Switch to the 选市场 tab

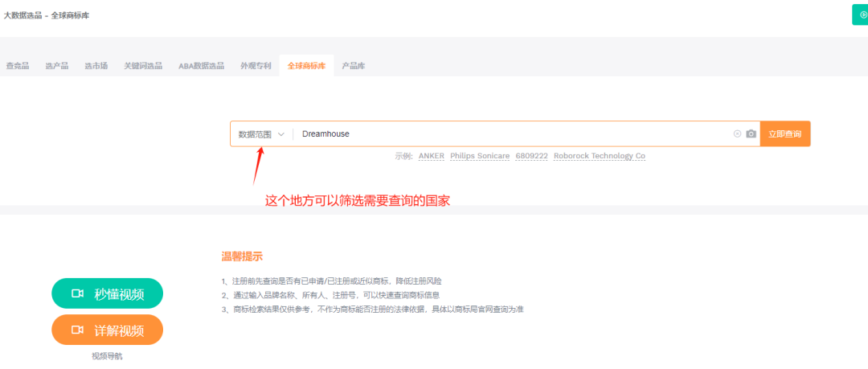point(96,66)
